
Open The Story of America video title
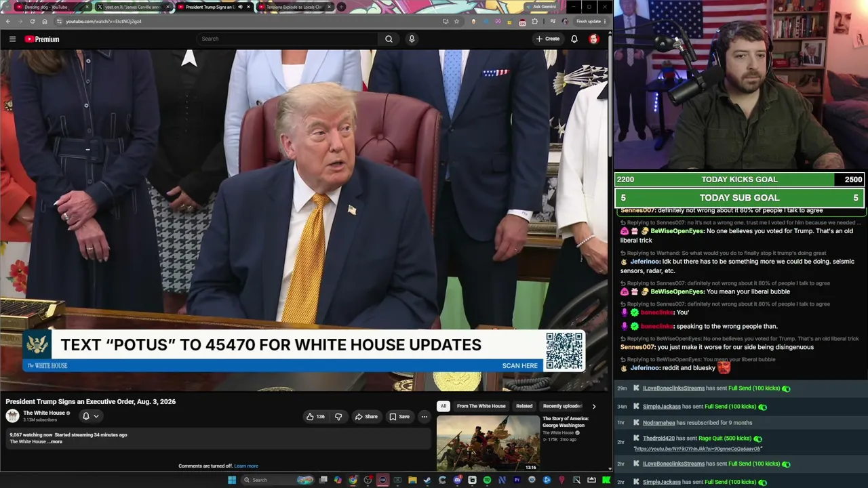pyautogui.click(x=566, y=422)
